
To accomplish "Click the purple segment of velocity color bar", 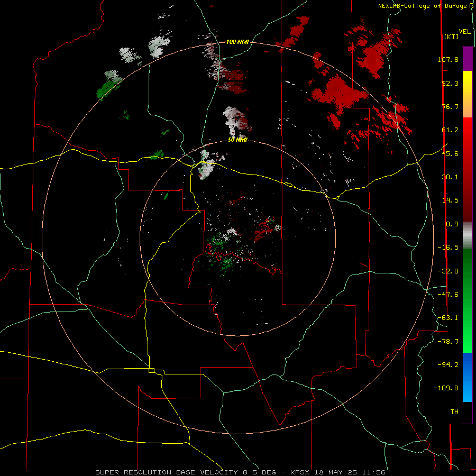I will pyautogui.click(x=467, y=59).
